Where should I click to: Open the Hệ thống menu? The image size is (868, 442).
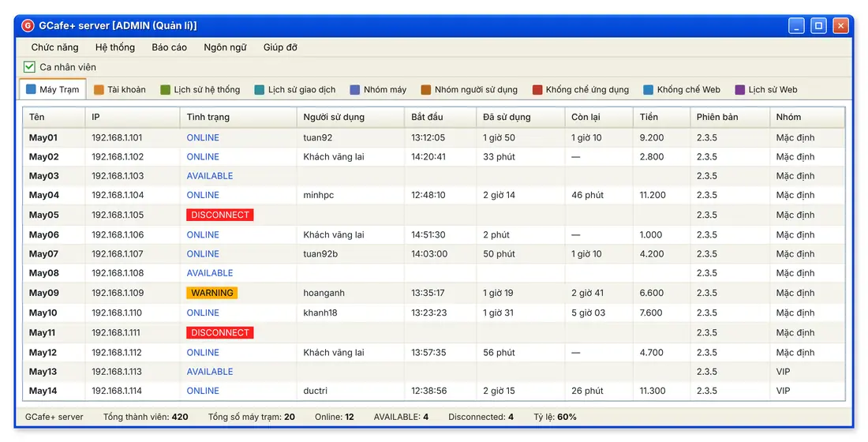pos(115,47)
